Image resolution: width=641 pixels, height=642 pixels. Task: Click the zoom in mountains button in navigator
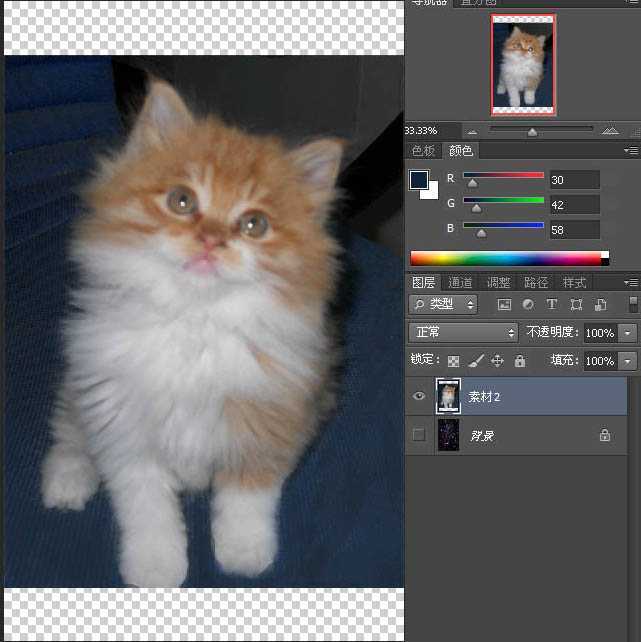(x=610, y=131)
